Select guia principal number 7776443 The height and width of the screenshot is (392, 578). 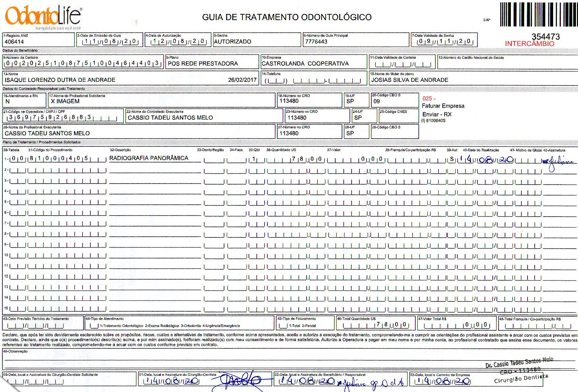coord(316,42)
